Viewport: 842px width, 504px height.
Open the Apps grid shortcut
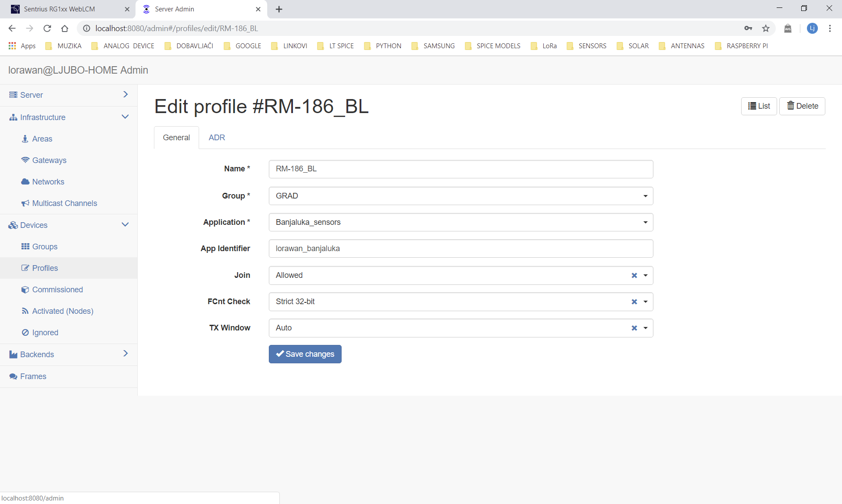point(22,46)
